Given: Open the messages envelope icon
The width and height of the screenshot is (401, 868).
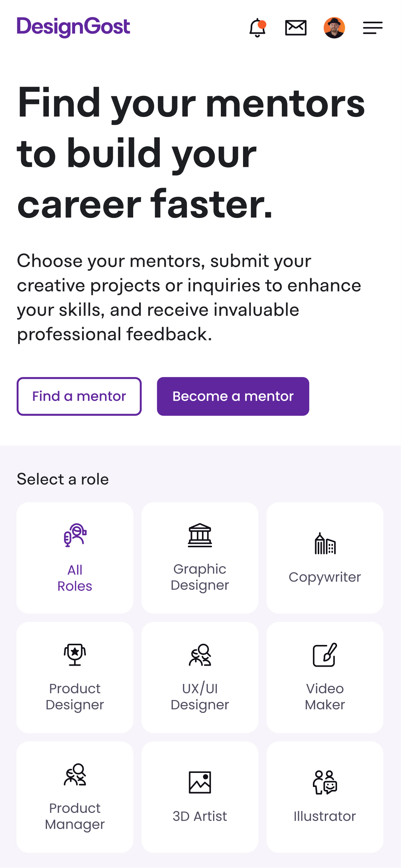Looking at the screenshot, I should pos(296,28).
